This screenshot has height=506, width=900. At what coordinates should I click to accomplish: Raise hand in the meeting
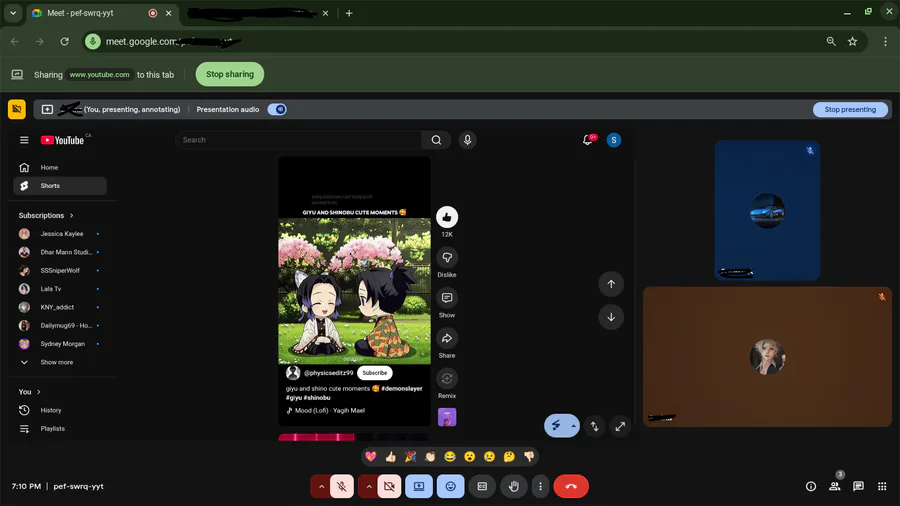(x=514, y=486)
